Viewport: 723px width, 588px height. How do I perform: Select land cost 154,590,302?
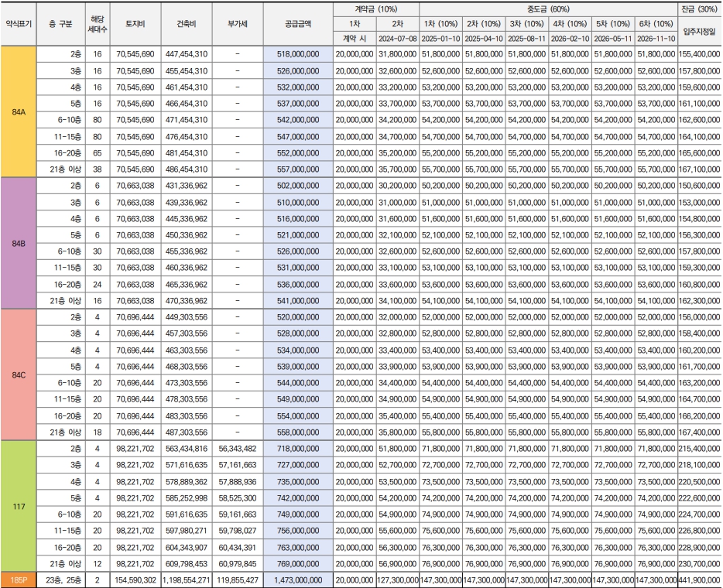point(135,580)
